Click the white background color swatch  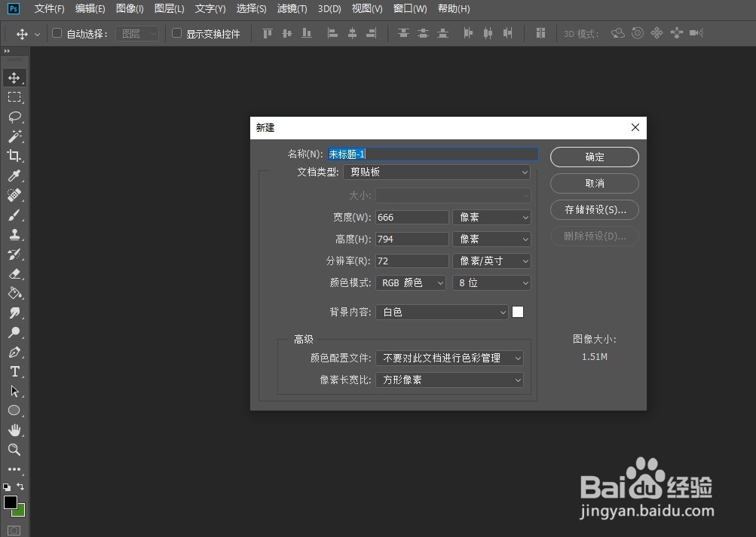click(518, 311)
